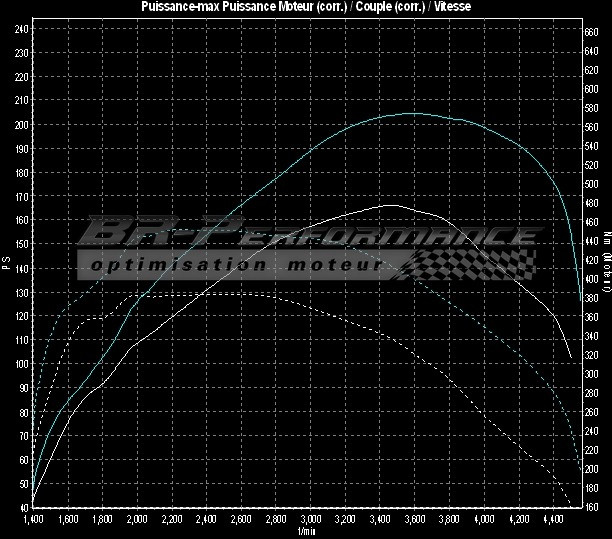Select the 1,400 tick on the rpm axis
Viewport: 612px width, 539px height.
[x=32, y=520]
